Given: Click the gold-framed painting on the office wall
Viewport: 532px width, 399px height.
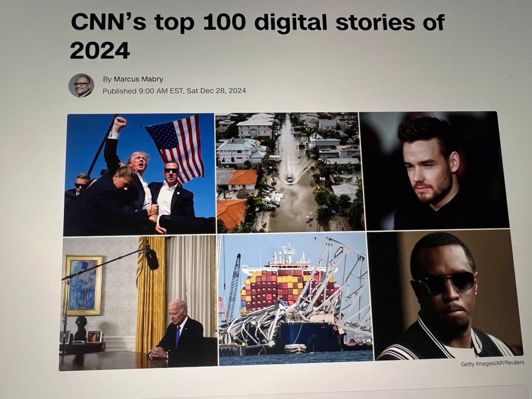Looking at the screenshot, I should (83, 285).
